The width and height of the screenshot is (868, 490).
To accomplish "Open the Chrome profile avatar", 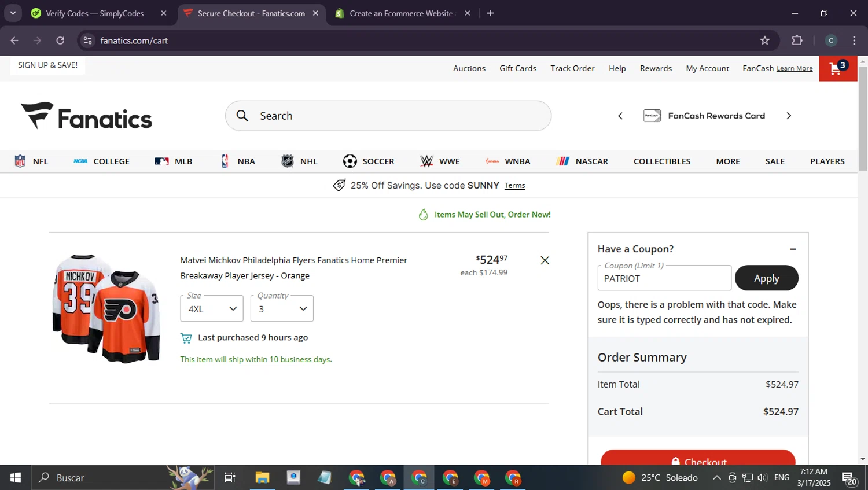I will tap(831, 40).
